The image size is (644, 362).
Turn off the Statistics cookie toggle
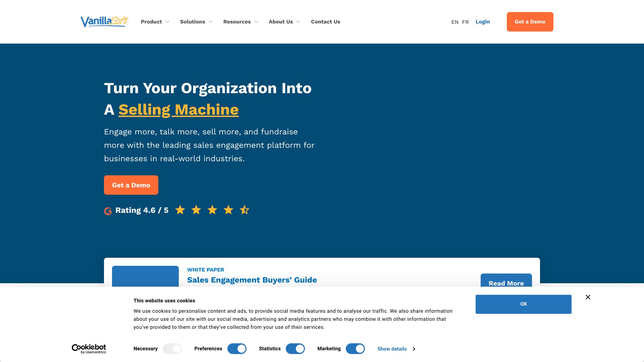coord(295,349)
